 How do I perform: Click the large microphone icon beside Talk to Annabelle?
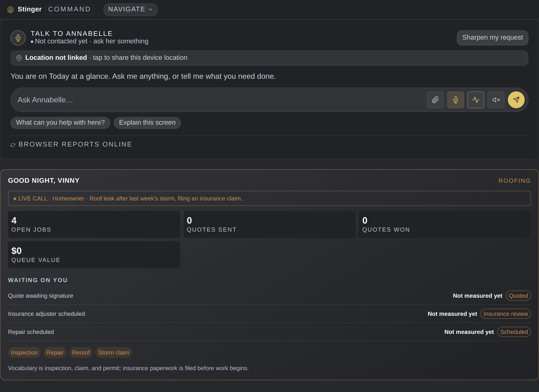coord(18,38)
